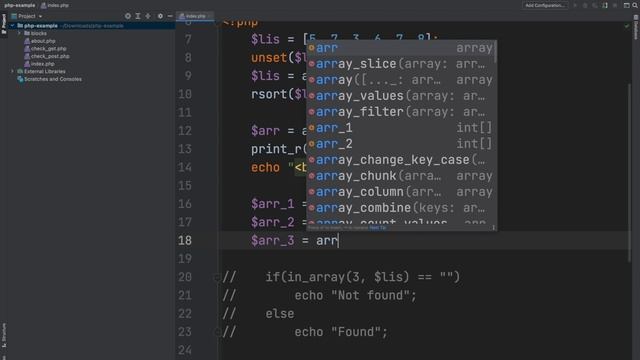This screenshot has height=360, width=640.
Task: Expand External Libraries node
Action: (x=13, y=71)
